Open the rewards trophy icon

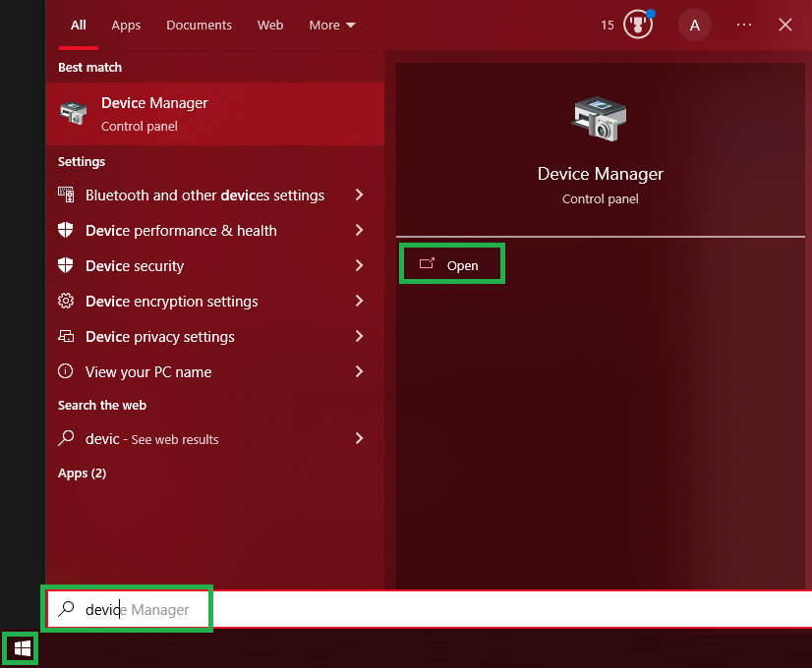click(638, 25)
